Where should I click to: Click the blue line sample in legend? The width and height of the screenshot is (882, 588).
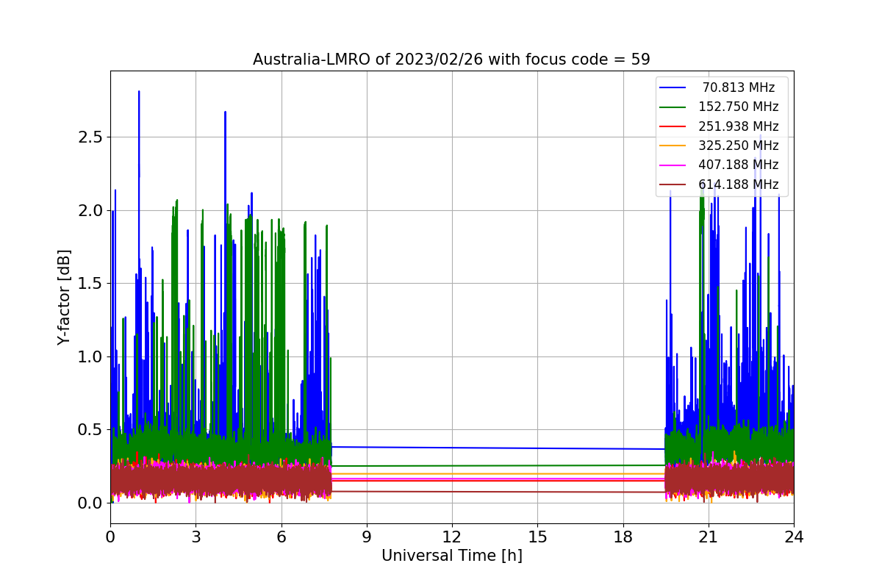(x=673, y=88)
